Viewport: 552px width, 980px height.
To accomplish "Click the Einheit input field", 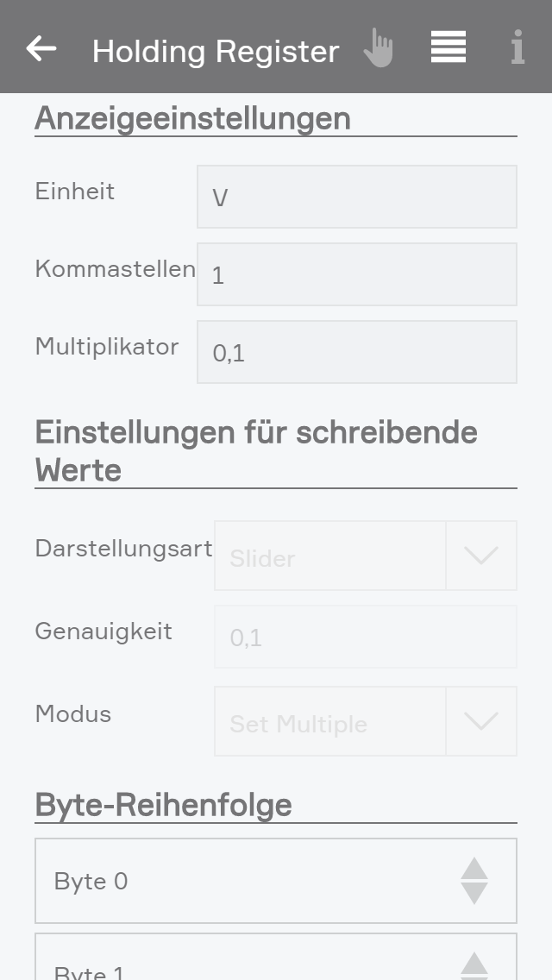I will (357, 197).
